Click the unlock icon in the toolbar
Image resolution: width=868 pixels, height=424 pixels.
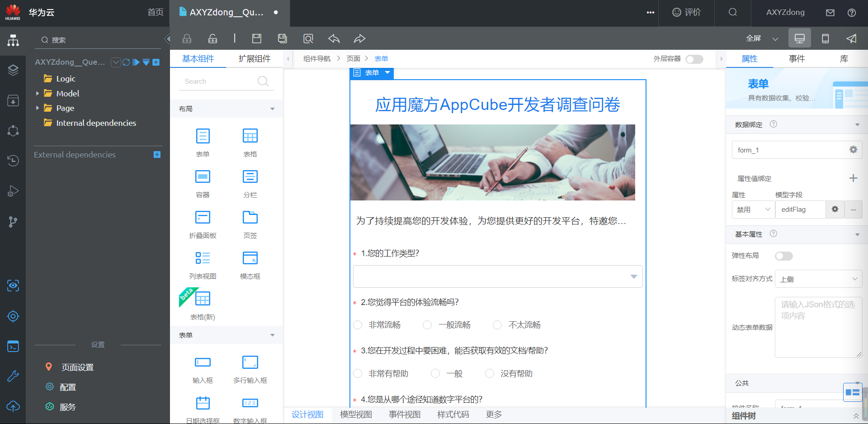(212, 38)
